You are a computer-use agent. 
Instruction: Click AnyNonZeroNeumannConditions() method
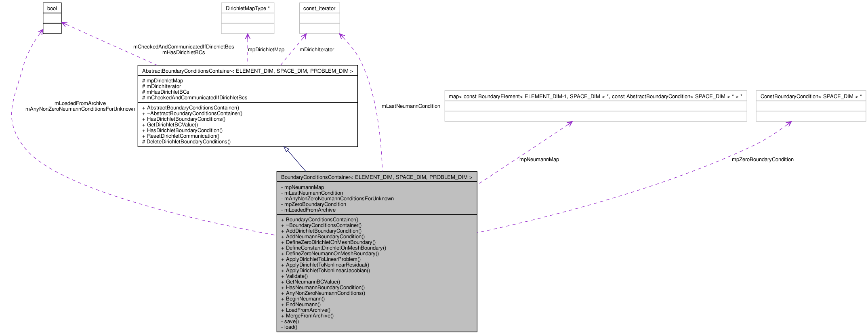click(x=323, y=293)
